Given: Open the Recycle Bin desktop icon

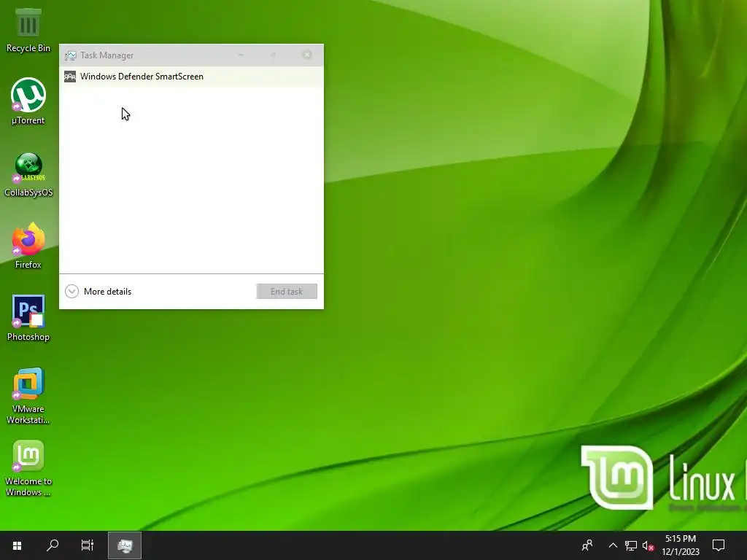Looking at the screenshot, I should tap(28, 30).
